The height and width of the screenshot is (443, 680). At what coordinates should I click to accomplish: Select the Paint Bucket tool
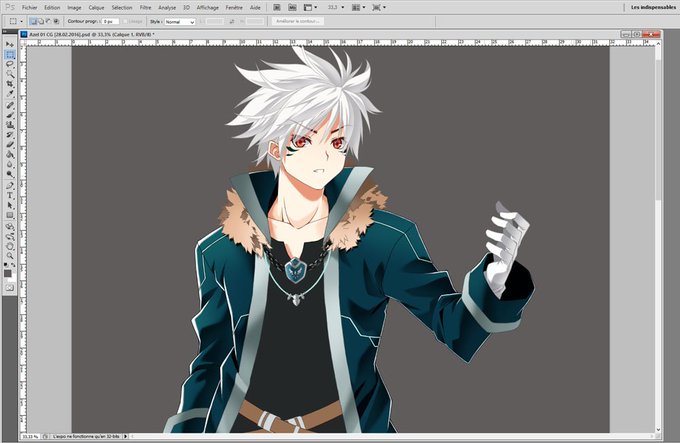pyautogui.click(x=10, y=154)
